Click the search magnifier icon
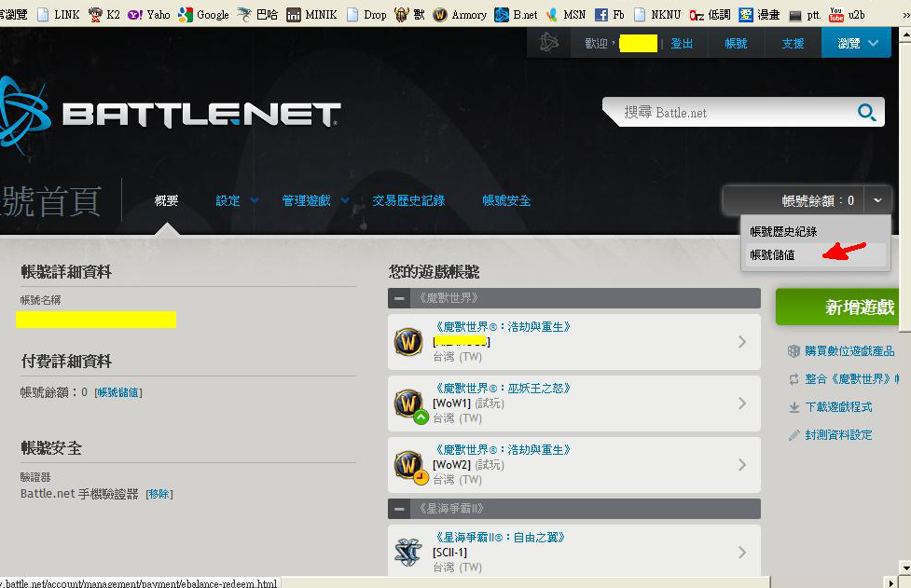This screenshot has width=911, height=588. click(866, 112)
